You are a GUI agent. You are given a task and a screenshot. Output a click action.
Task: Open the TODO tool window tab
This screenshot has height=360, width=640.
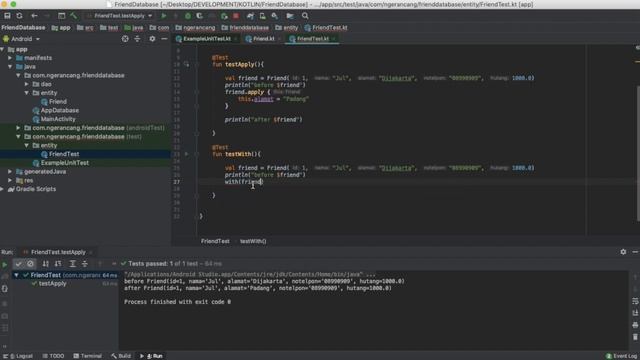53,356
